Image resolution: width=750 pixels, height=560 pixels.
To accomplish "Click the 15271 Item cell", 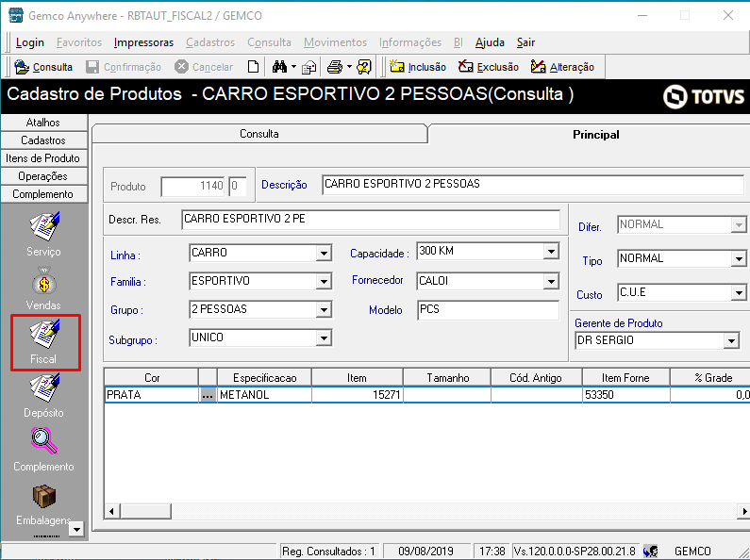I will [358, 395].
